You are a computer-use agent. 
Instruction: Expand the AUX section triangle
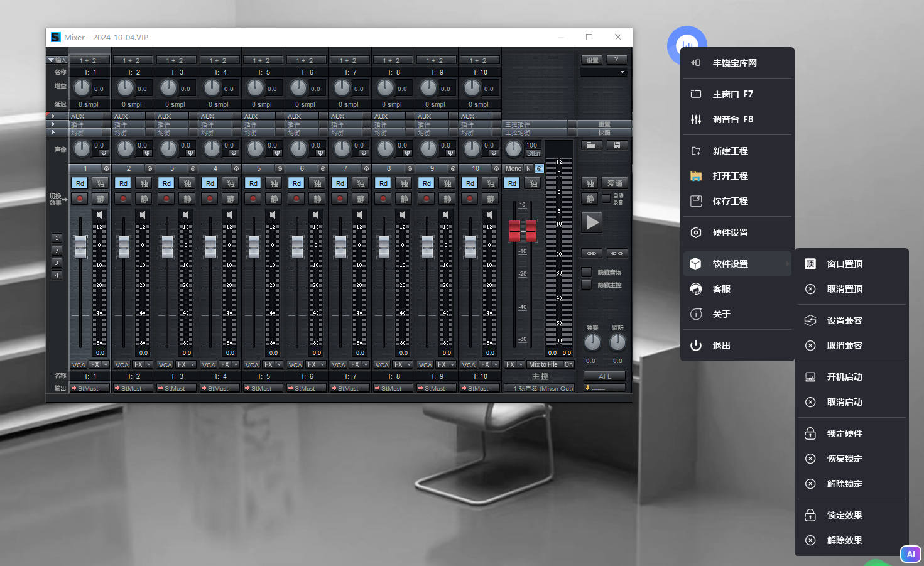[x=53, y=116]
